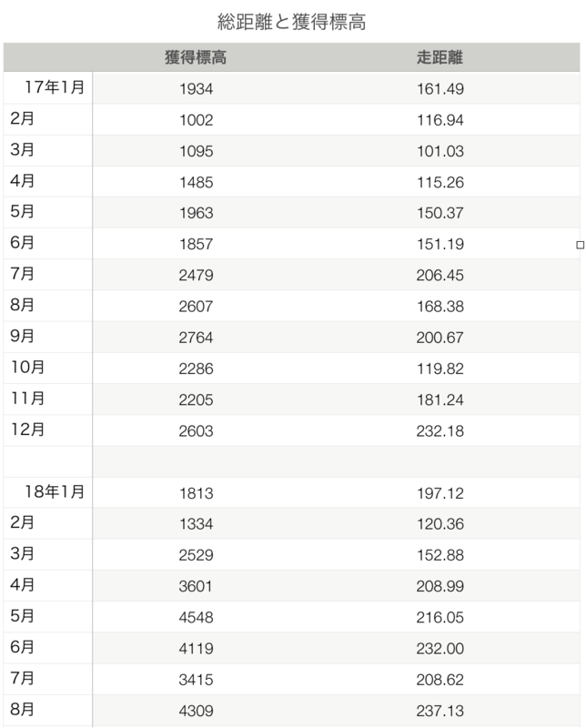Select cell with value 206.45
The height and width of the screenshot is (728, 586).
click(x=439, y=275)
